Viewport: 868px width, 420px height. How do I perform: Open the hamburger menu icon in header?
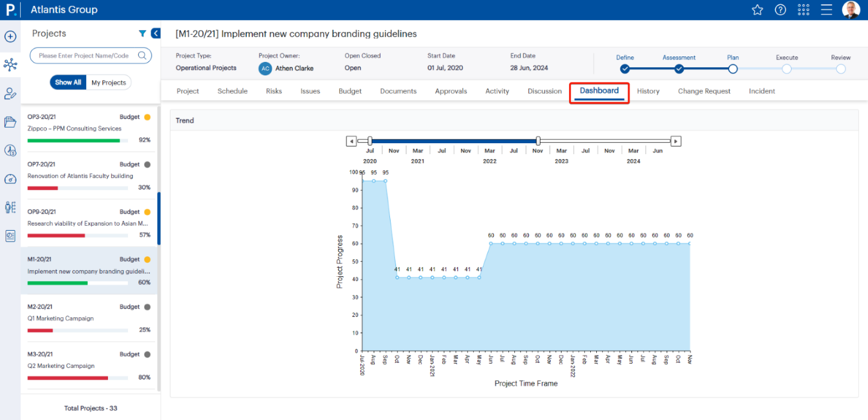tap(826, 10)
